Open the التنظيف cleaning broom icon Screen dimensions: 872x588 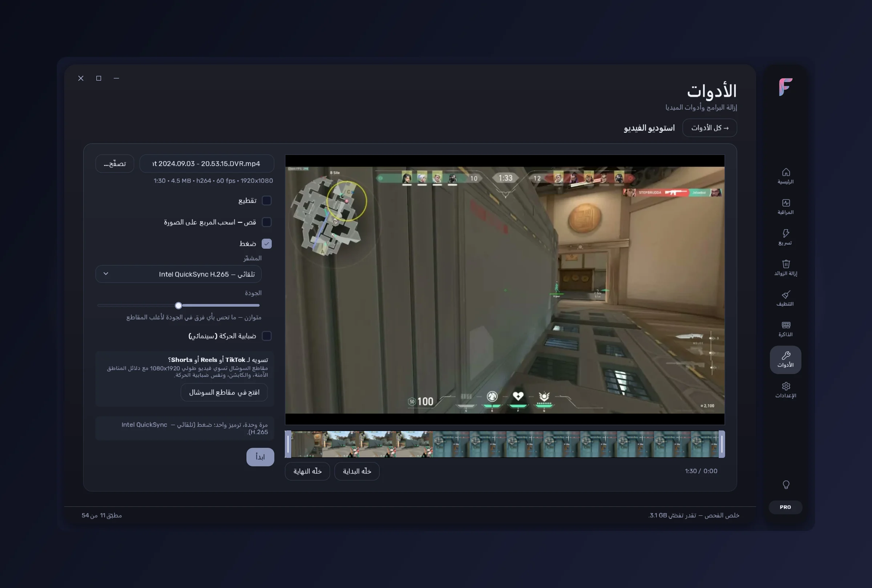(786, 295)
